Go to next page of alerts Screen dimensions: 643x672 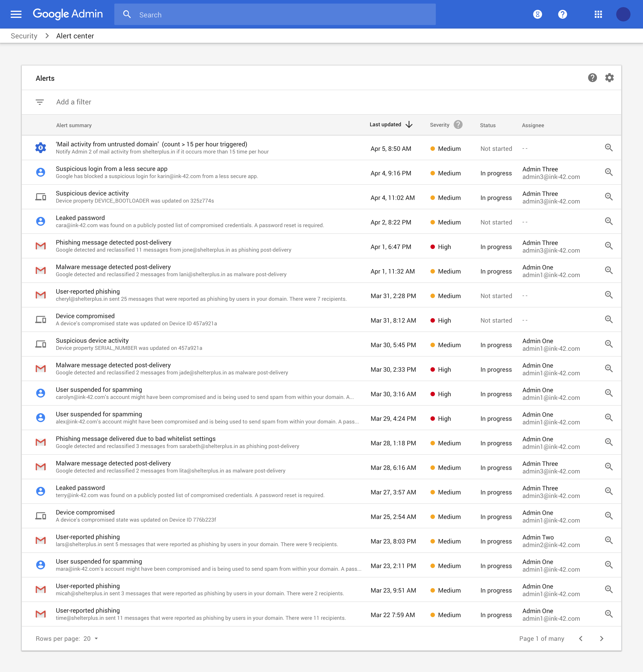pos(601,639)
